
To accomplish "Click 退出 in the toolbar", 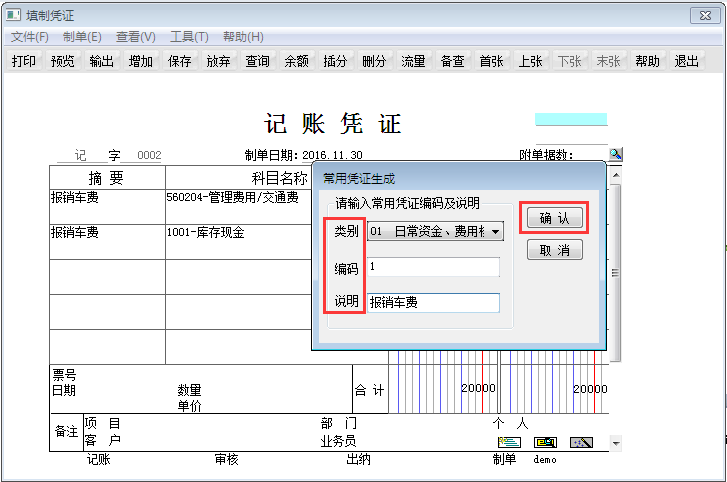I will pyautogui.click(x=687, y=61).
